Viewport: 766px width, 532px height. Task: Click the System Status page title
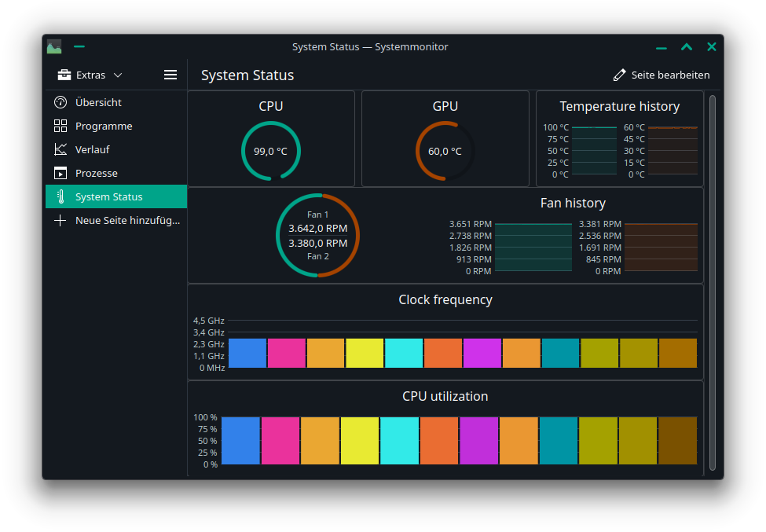tap(247, 75)
